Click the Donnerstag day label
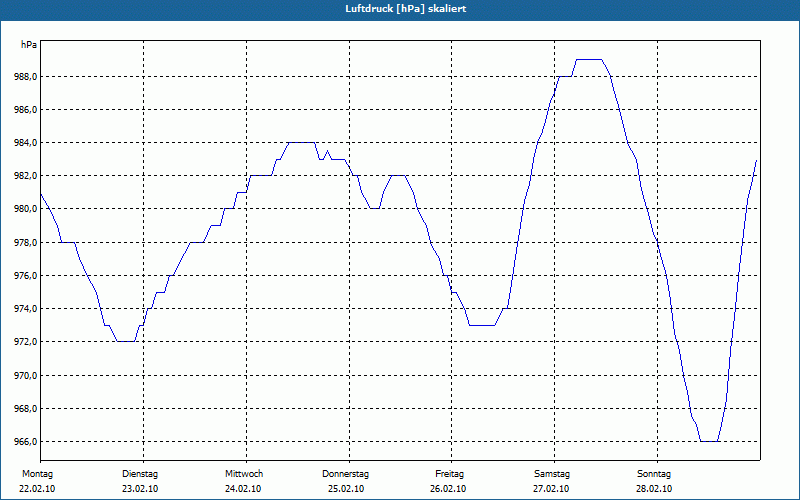Image resolution: width=800 pixels, height=500 pixels. pyautogui.click(x=345, y=474)
